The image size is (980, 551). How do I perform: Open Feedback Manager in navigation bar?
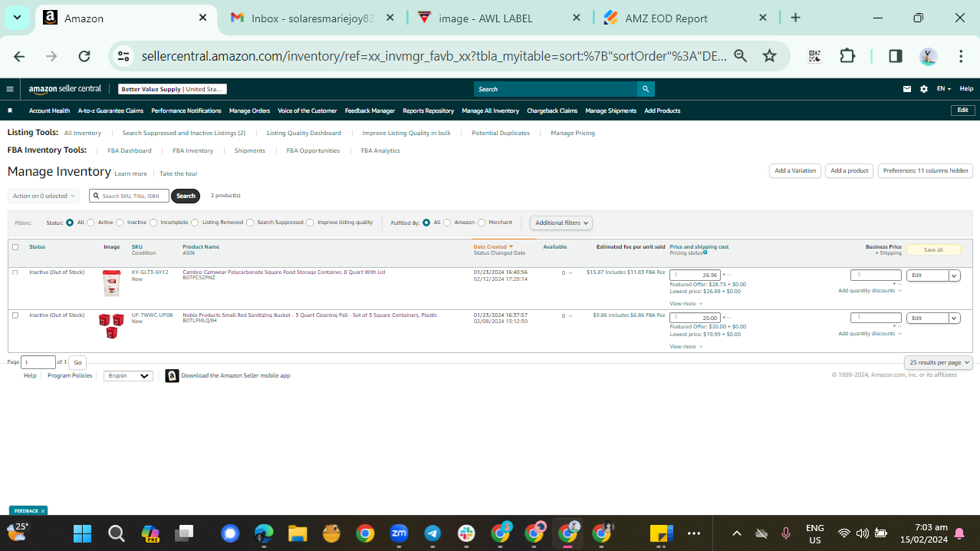click(x=370, y=111)
